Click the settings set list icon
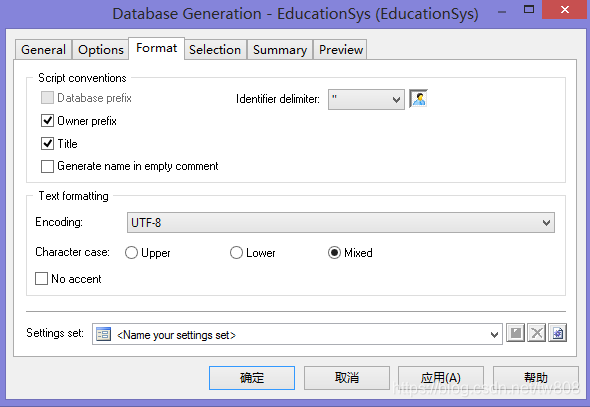The width and height of the screenshot is (590, 407). [103, 334]
